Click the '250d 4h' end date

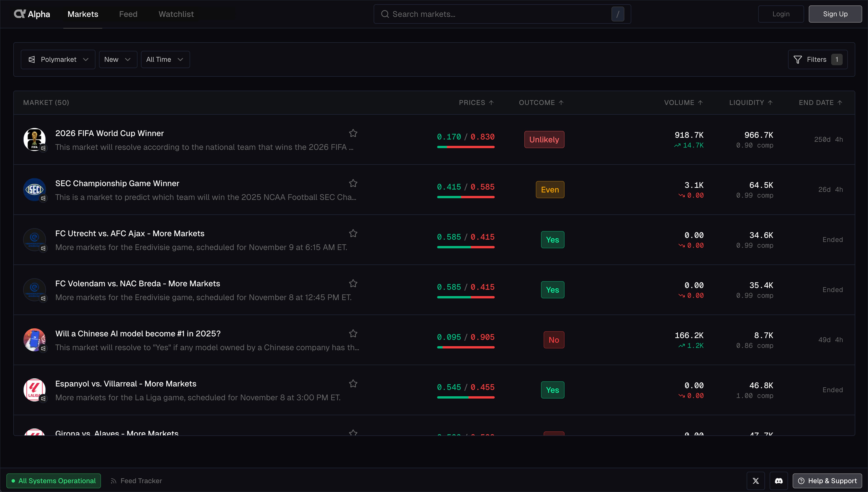[x=829, y=139]
